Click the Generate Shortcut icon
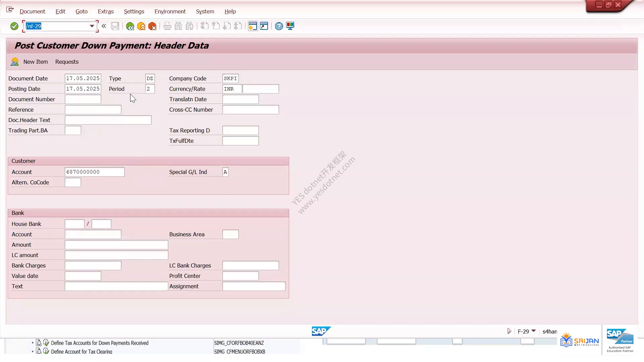The image size is (644, 362). pyautogui.click(x=264, y=26)
